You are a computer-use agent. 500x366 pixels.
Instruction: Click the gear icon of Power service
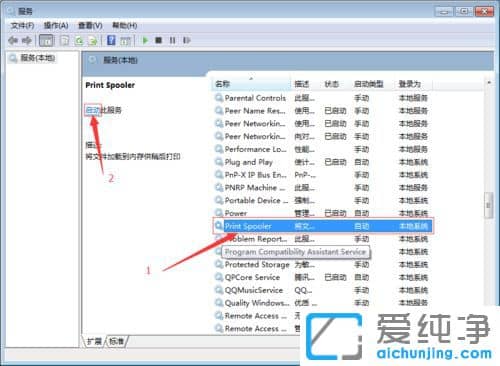219,213
